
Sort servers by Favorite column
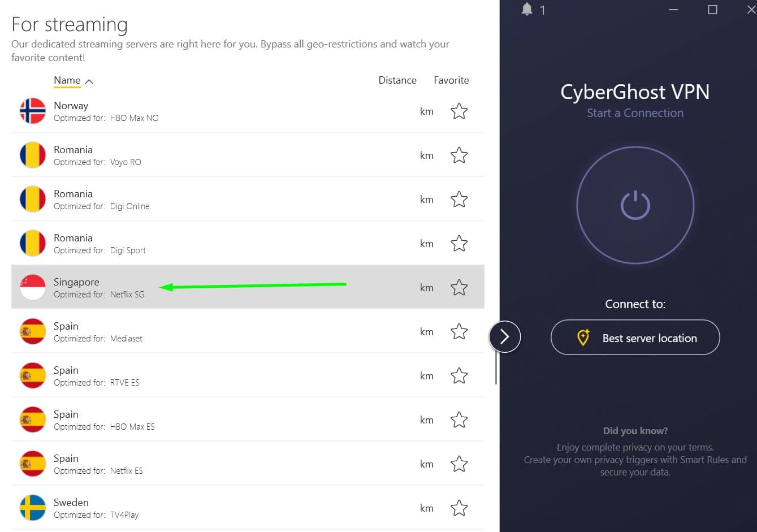451,80
